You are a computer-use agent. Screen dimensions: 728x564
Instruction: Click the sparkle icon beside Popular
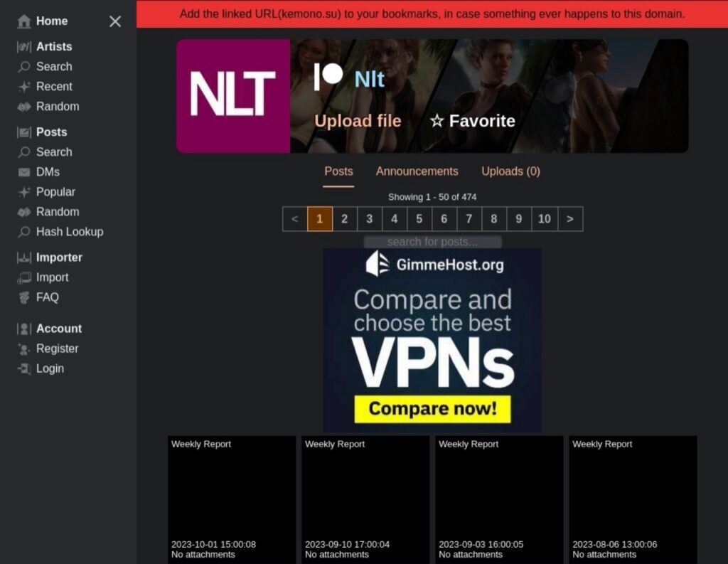23,192
